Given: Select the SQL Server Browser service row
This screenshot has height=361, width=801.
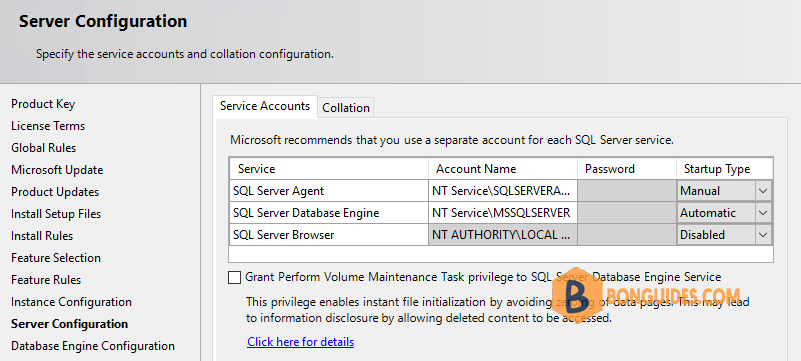Looking at the screenshot, I should tap(328, 235).
